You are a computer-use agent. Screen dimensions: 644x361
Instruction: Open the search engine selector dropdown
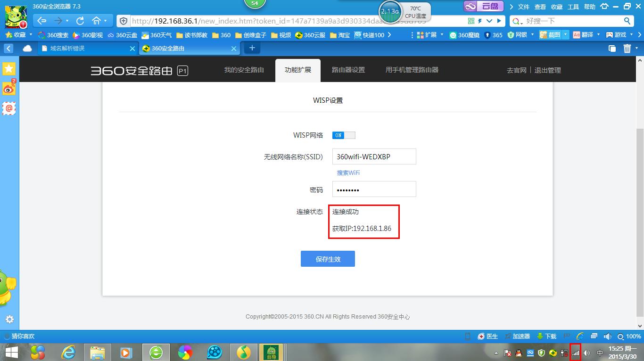(x=518, y=21)
